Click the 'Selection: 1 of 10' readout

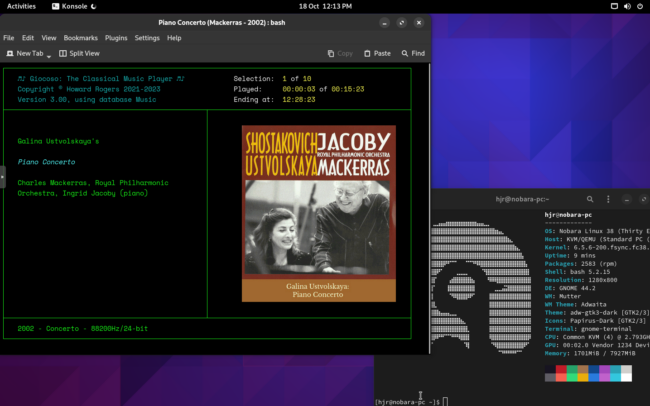272,79
